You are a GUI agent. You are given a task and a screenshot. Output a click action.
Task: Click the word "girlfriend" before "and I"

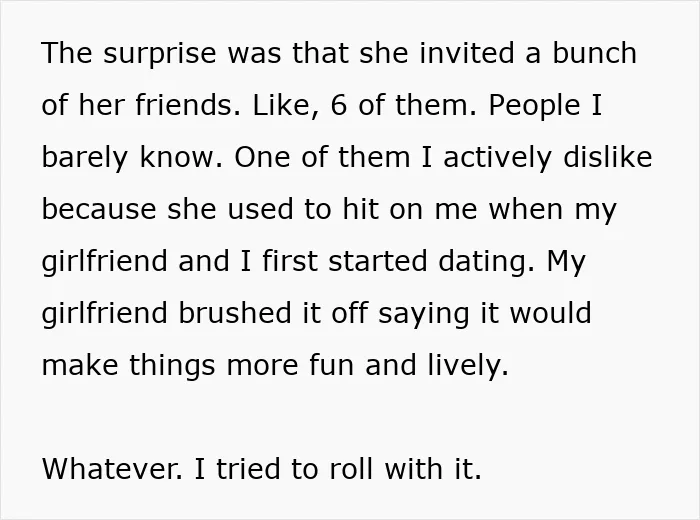coord(104,262)
